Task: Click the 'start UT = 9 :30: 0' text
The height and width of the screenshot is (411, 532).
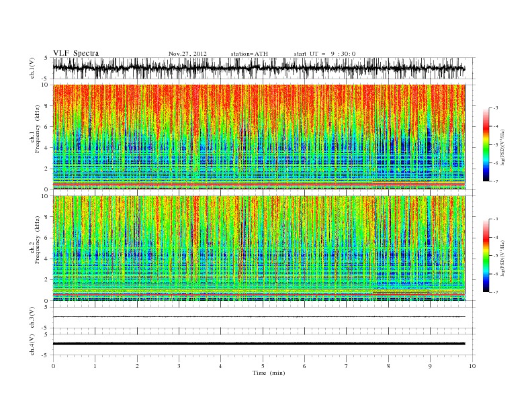Action: click(x=324, y=54)
